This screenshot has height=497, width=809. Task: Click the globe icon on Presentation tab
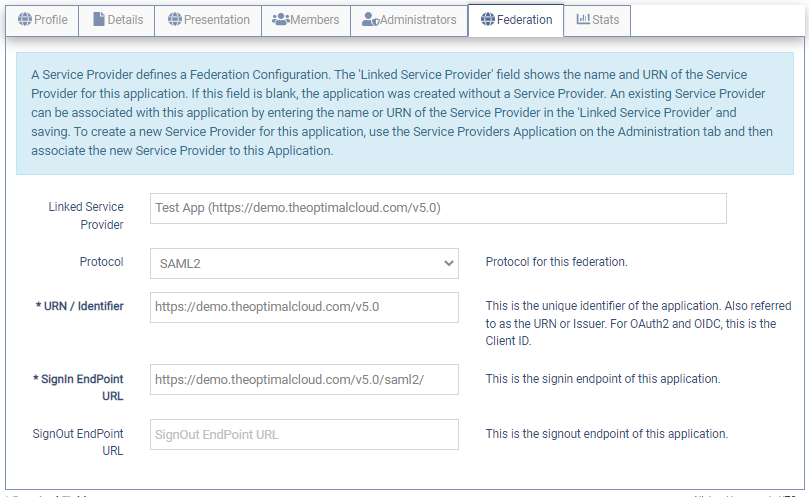(x=175, y=20)
